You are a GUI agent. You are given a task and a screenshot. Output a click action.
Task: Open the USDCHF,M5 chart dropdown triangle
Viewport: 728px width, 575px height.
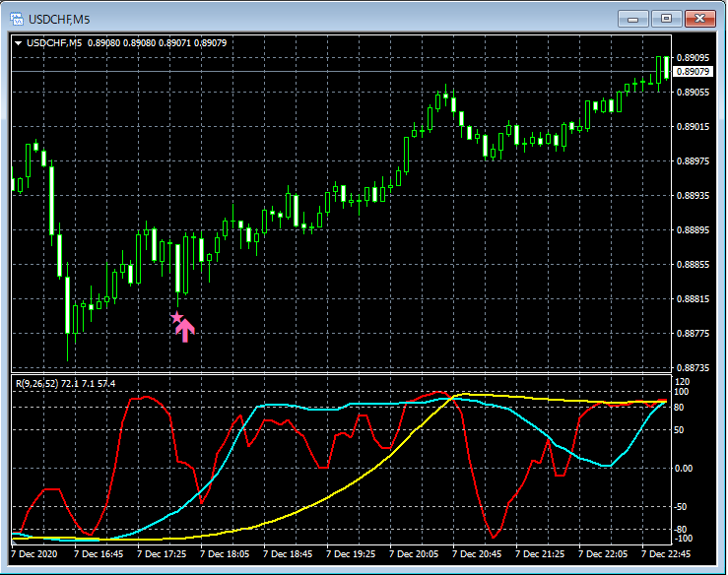coord(19,42)
